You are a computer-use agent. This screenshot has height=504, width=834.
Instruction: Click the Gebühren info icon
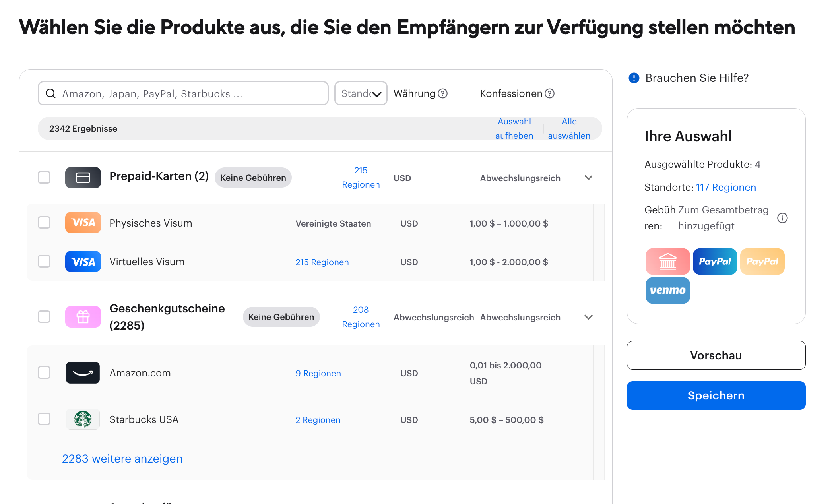tap(782, 218)
